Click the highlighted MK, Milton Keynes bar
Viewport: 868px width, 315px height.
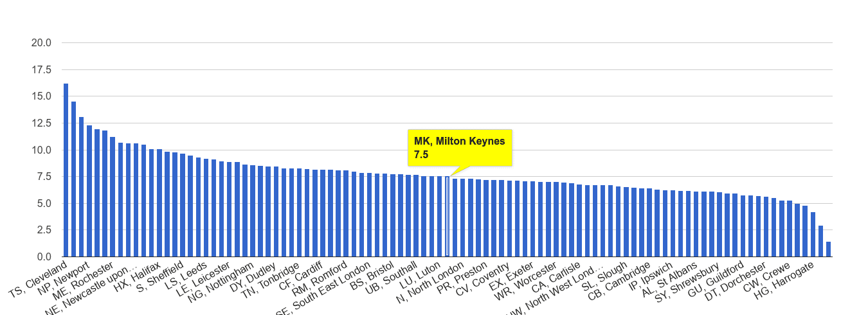447,217
